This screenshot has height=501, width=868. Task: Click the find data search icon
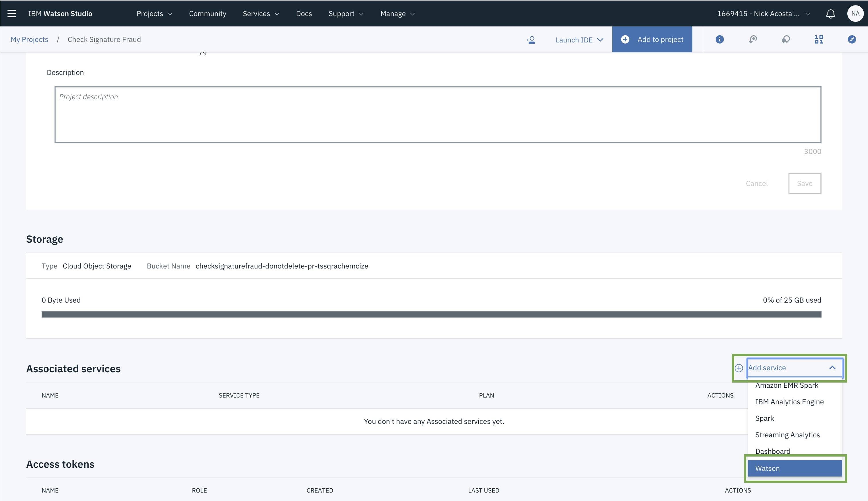(x=753, y=39)
